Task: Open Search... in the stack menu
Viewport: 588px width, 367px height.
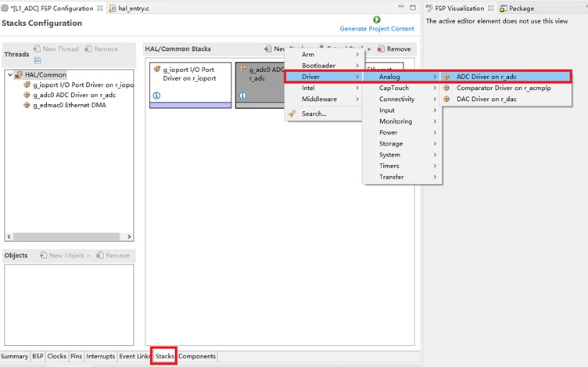Action: coord(314,113)
